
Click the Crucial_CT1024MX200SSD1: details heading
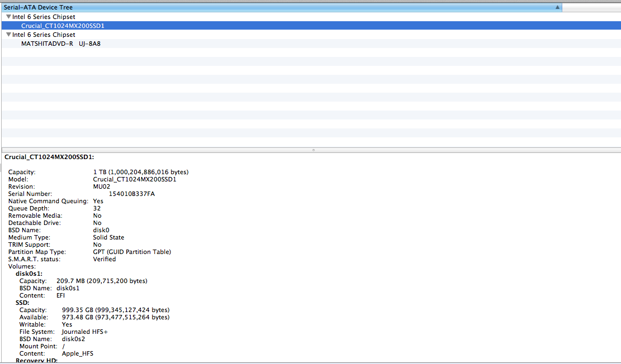[x=49, y=157]
